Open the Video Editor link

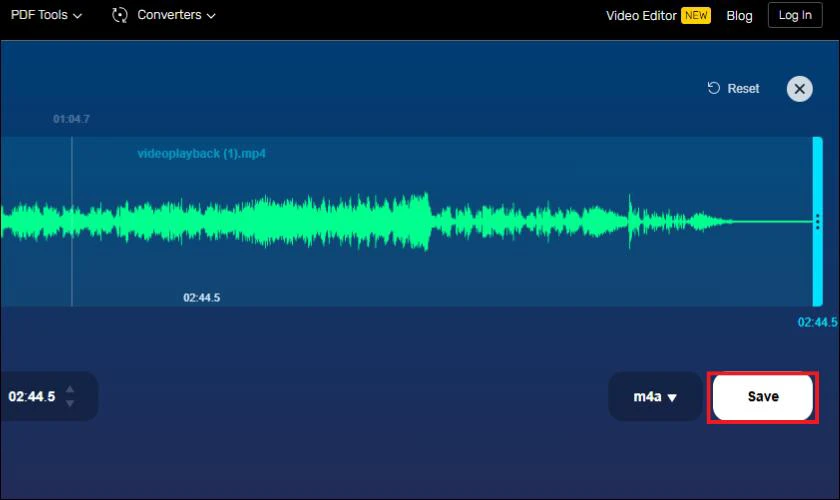coord(641,16)
